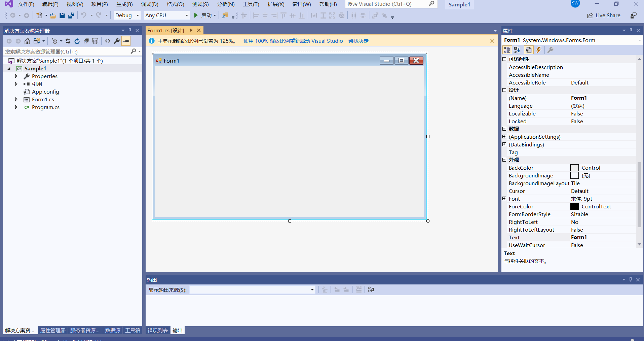644x341 pixels.
Task: Switch to the 工具箱 tab at bottom
Action: coord(132,330)
